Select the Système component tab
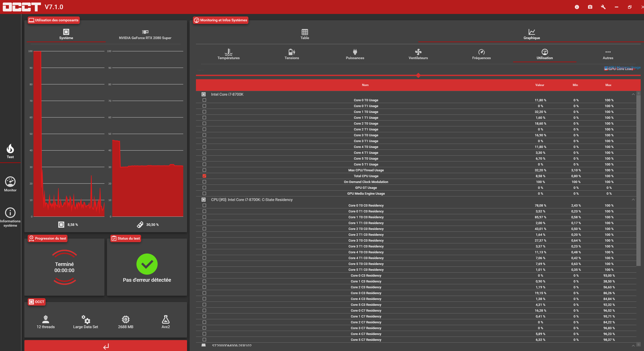 (66, 34)
